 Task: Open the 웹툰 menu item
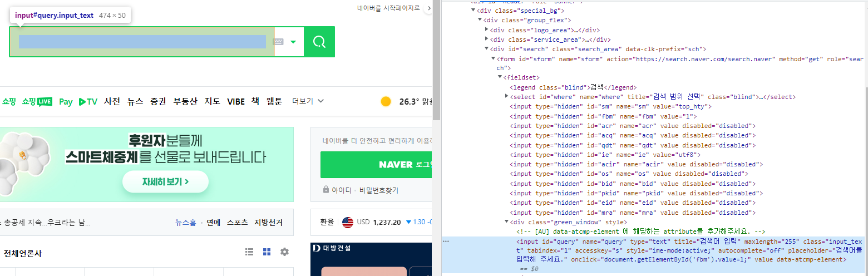point(274,101)
